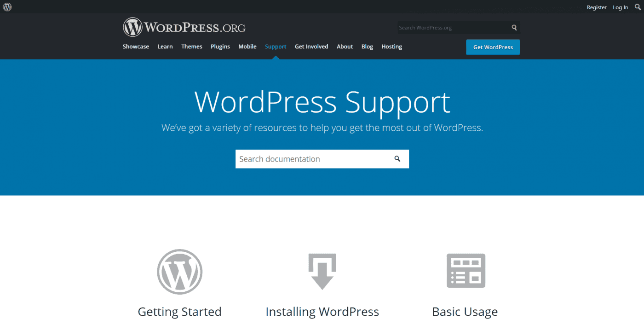The height and width of the screenshot is (319, 644).
Task: Select the Support menu item
Action: (276, 46)
